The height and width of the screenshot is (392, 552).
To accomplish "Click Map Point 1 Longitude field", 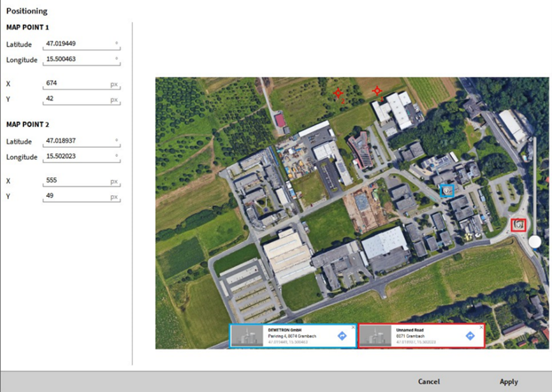I will point(82,59).
